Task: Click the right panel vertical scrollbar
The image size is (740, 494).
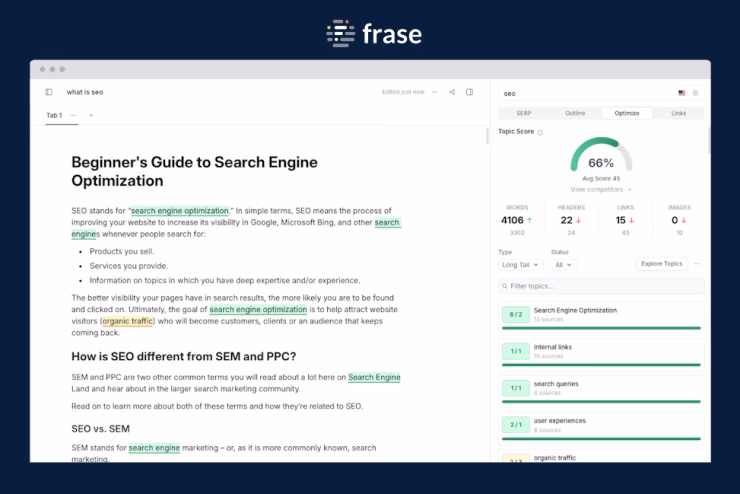Action: point(709,140)
